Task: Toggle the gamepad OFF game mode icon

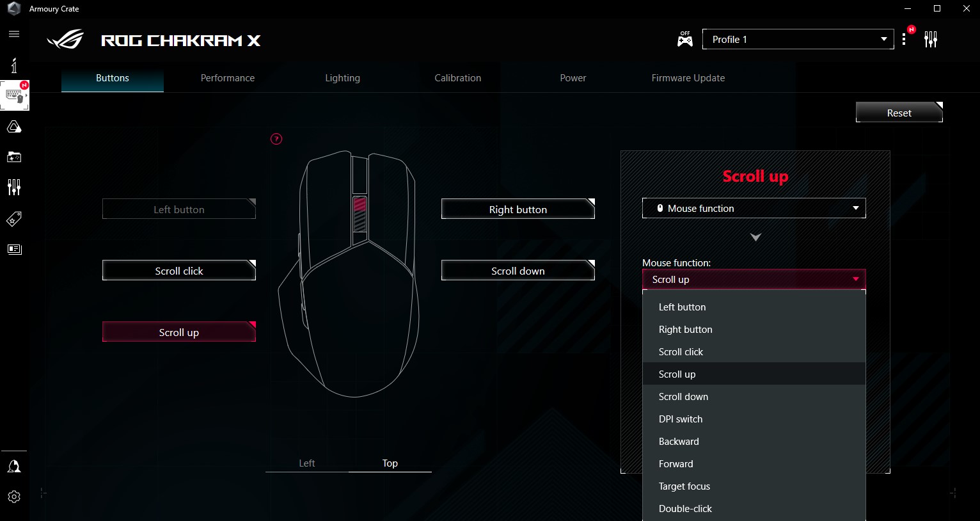Action: 685,39
